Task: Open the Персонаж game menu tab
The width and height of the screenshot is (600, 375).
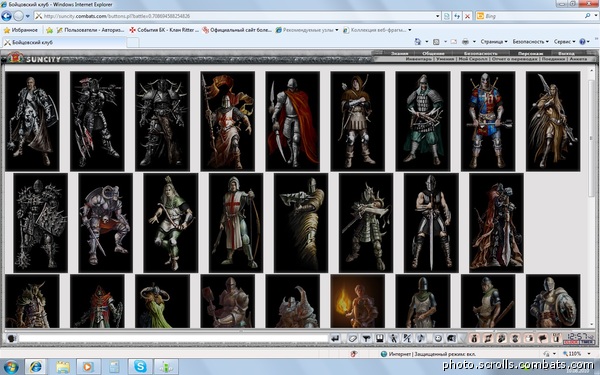Action: pyautogui.click(x=530, y=53)
